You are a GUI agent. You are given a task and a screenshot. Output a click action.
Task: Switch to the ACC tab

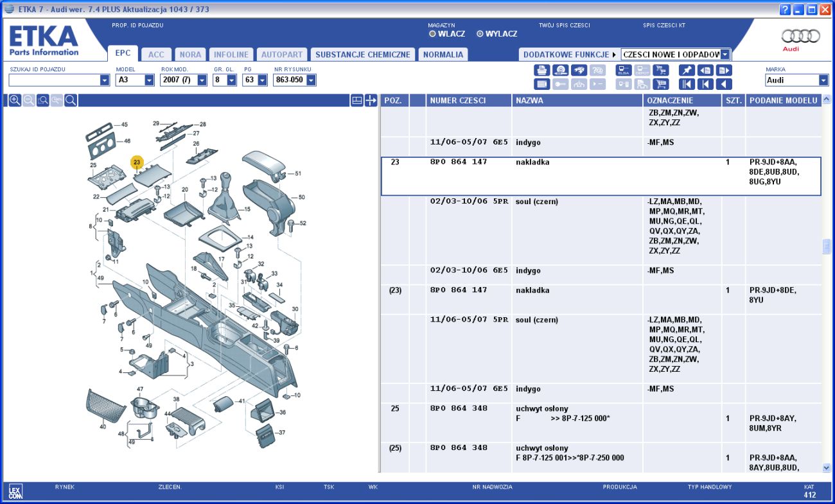[x=156, y=55]
